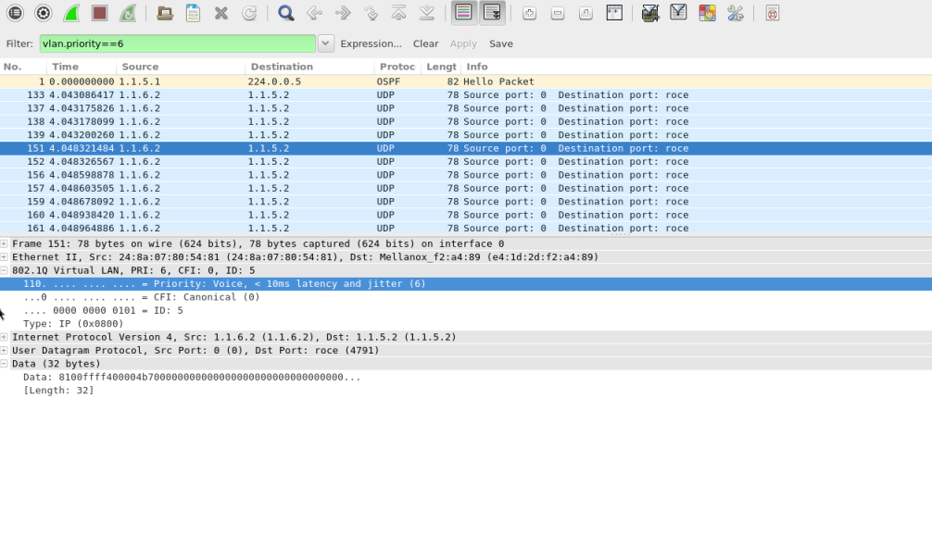Open the coloring rules editor
The width and height of the screenshot is (932, 560).
pyautogui.click(x=709, y=13)
